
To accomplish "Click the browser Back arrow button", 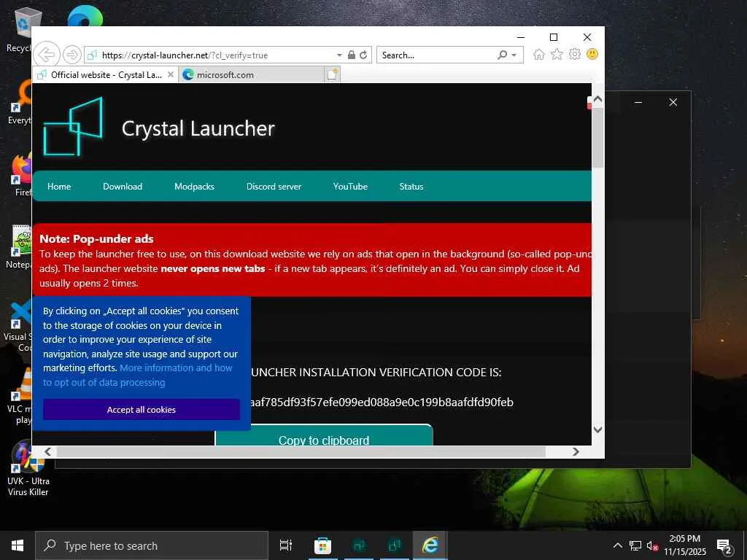I will coord(47,55).
